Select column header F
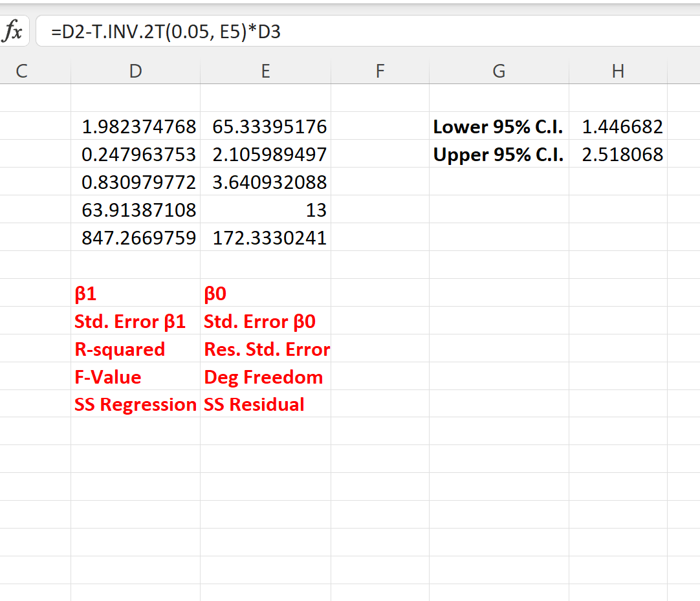 pos(380,71)
